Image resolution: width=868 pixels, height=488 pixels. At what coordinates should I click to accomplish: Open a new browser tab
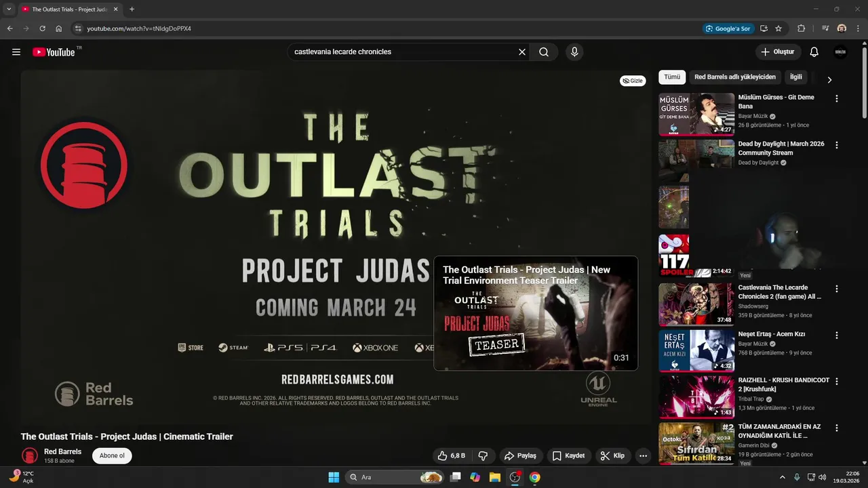[132, 9]
